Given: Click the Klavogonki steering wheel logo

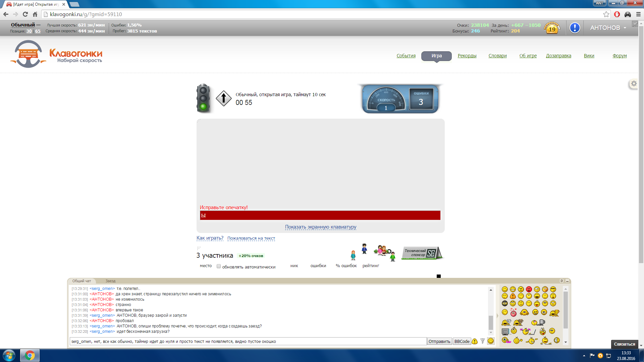Looking at the screenshot, I should tap(28, 54).
